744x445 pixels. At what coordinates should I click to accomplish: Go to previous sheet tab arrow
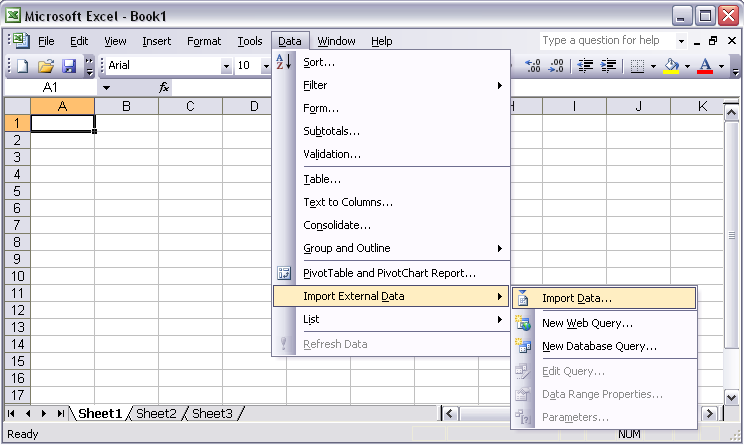click(28, 414)
